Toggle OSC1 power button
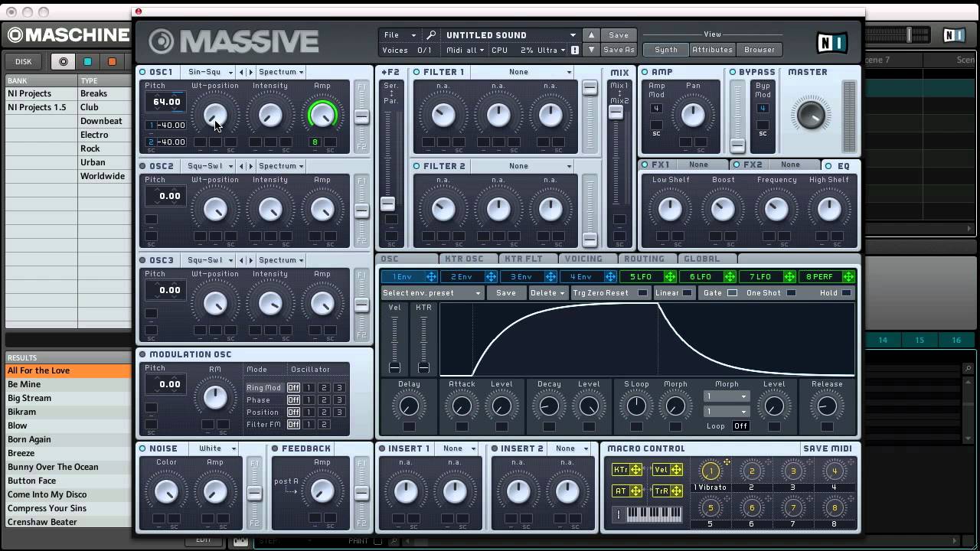Image resolution: width=980 pixels, height=551 pixels. pos(143,72)
